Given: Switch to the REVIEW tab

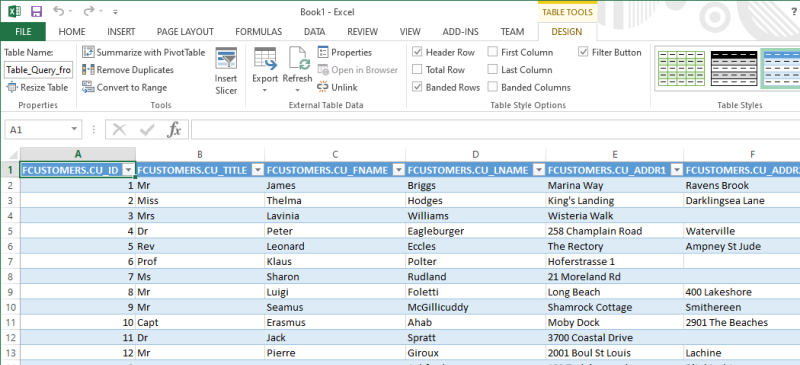Looking at the screenshot, I should pyautogui.click(x=363, y=32).
